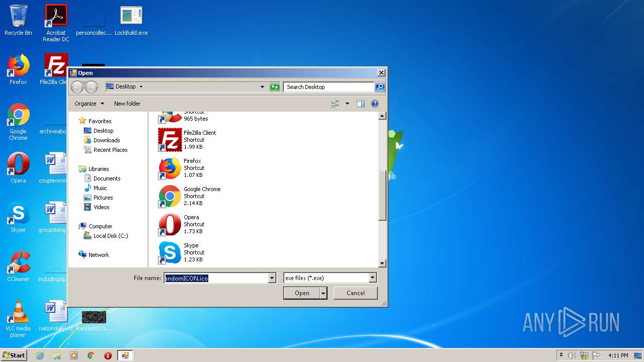644x362 pixels.
Task: Select Music library
Action: tap(96, 188)
